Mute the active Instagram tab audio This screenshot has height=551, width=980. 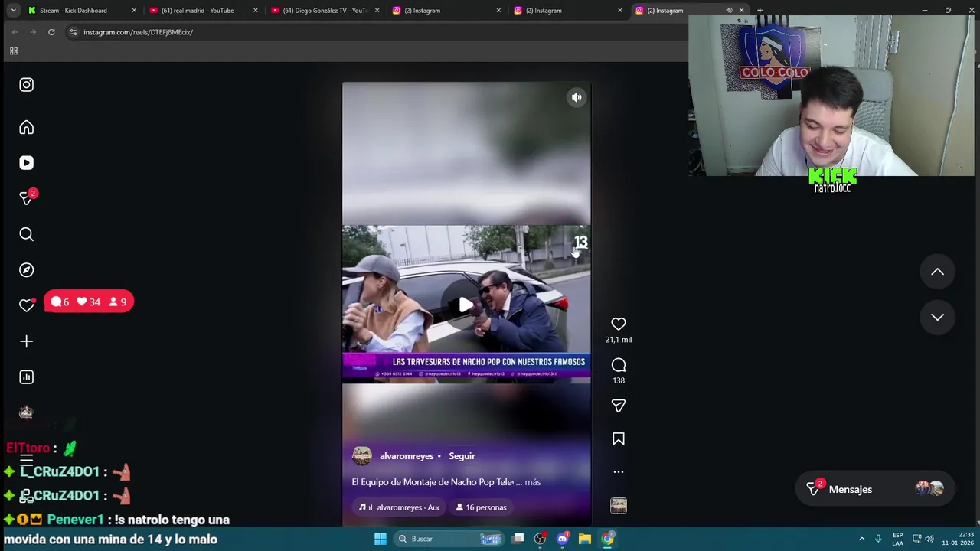729,11
